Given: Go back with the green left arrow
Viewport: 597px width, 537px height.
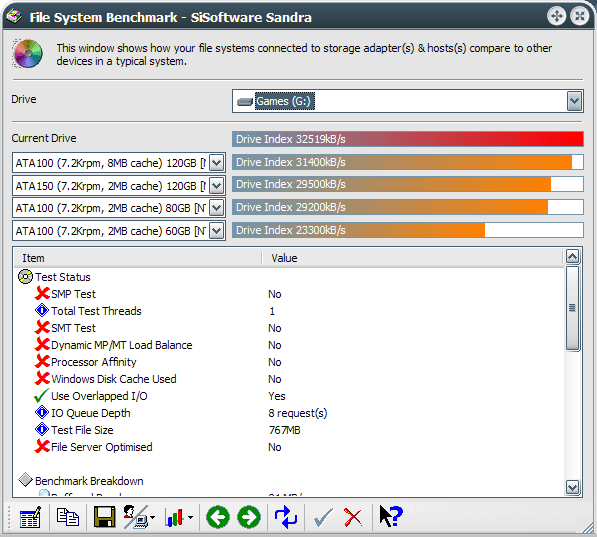Looking at the screenshot, I should [218, 517].
